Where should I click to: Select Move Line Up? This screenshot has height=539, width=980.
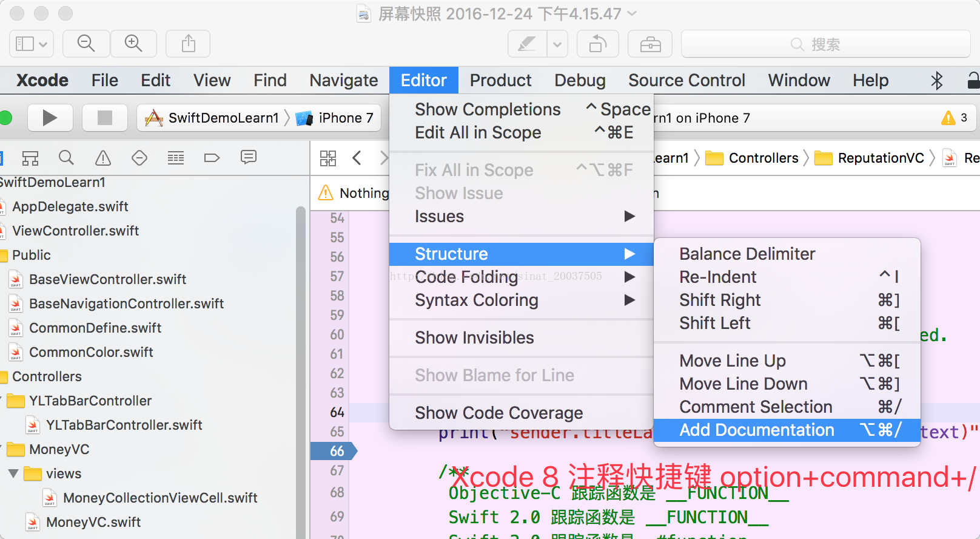click(787, 361)
